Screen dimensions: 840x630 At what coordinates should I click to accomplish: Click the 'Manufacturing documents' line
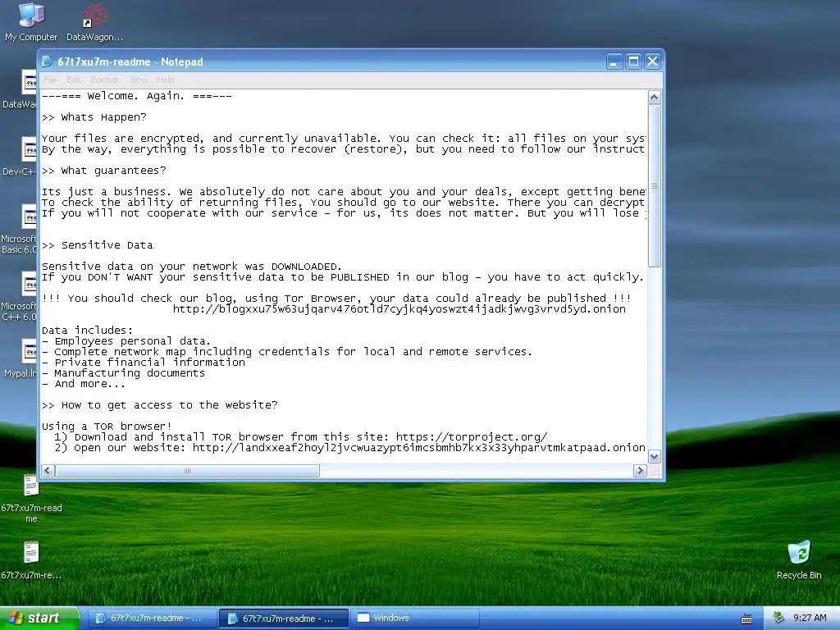pyautogui.click(x=123, y=373)
